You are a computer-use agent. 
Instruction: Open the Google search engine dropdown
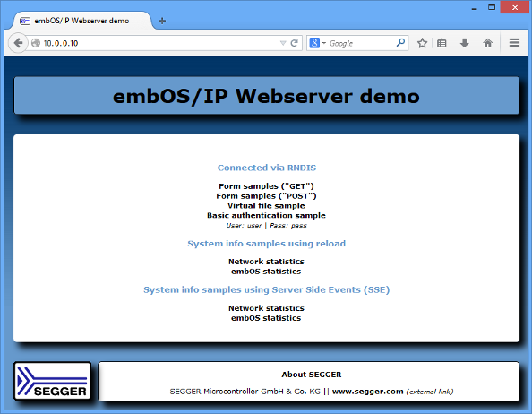318,43
